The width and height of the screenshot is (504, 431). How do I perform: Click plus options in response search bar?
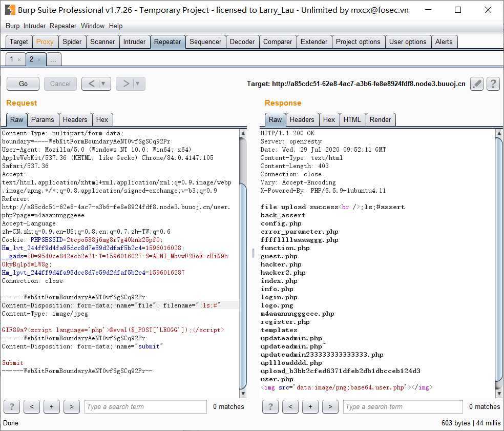(x=310, y=406)
